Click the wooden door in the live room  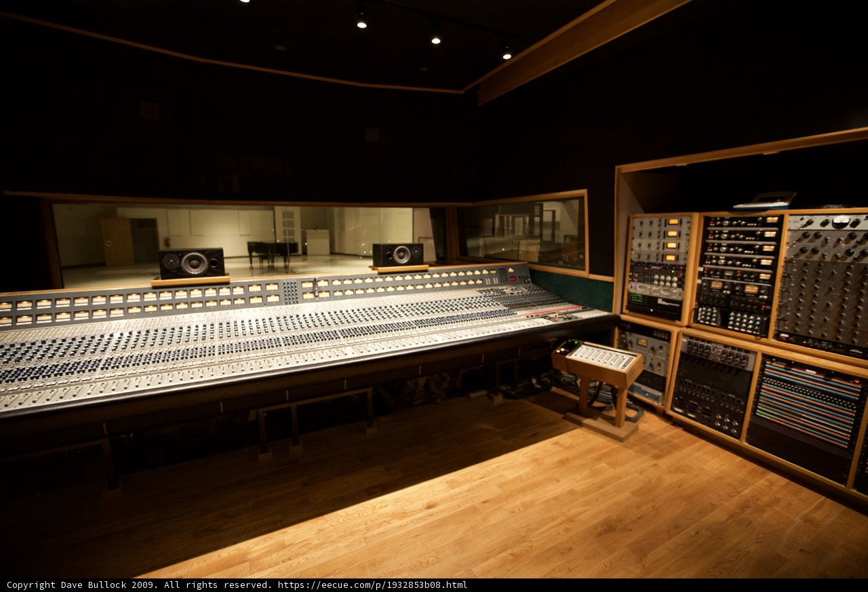click(118, 241)
